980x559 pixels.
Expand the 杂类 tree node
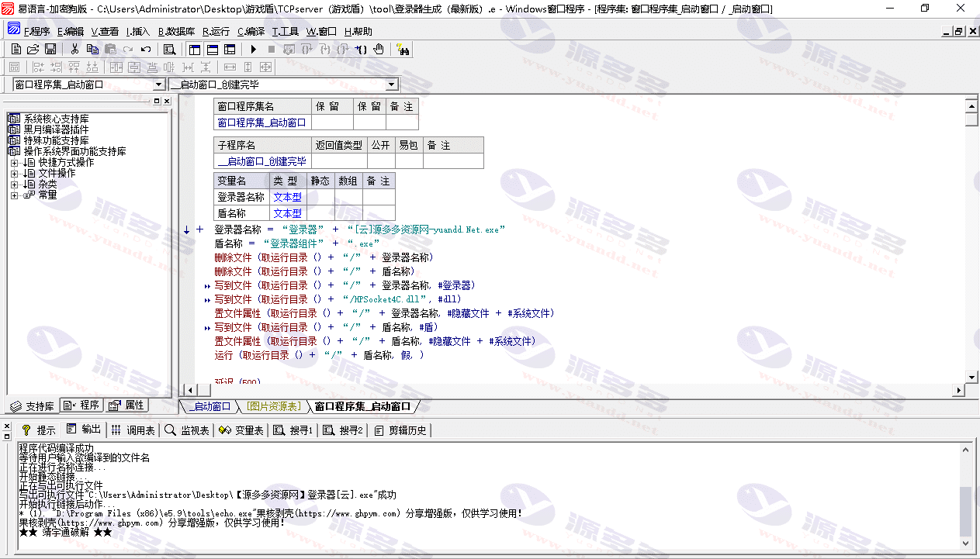tap(14, 185)
